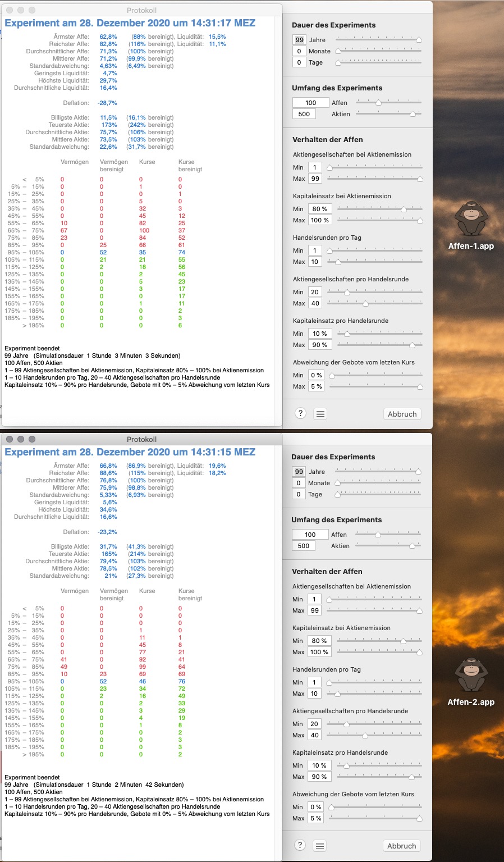Click the Monate slider in the lower panel
Viewport: 504px width, 862px height.
(378, 483)
